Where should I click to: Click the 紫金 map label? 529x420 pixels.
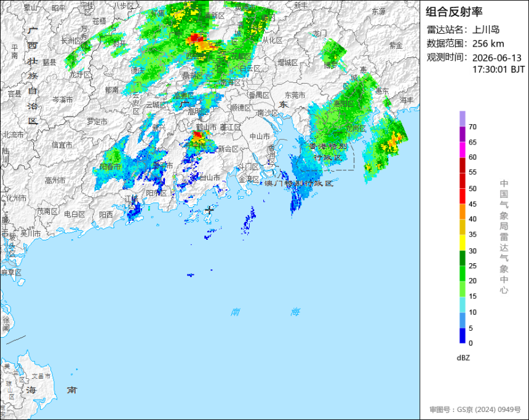[396, 46]
